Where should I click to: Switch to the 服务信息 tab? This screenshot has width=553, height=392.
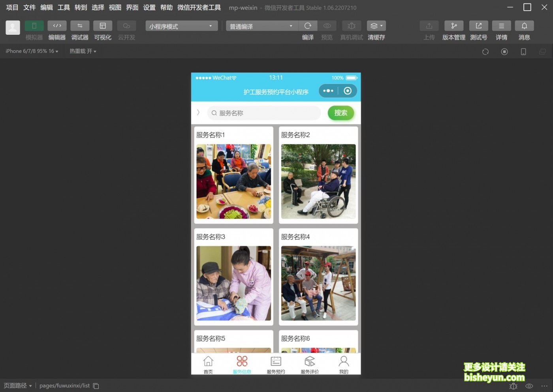tap(242, 365)
